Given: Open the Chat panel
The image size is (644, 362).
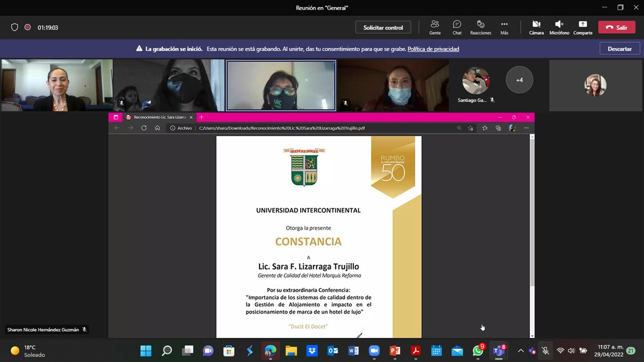Looking at the screenshot, I should (457, 28).
